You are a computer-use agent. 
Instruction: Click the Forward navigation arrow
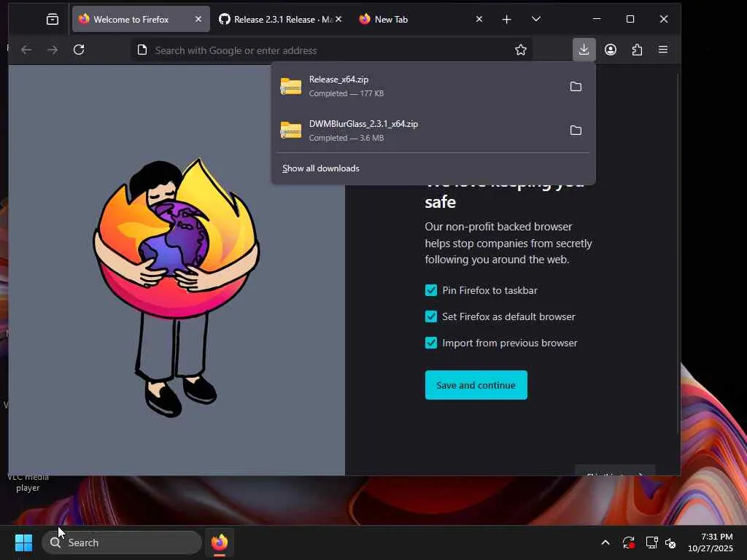coord(53,50)
